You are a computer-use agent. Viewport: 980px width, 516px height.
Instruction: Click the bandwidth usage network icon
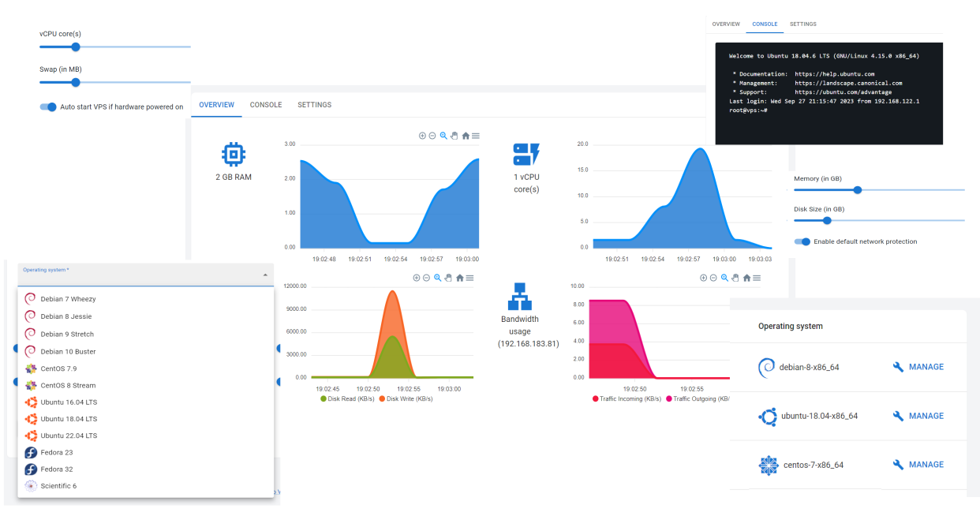point(519,297)
